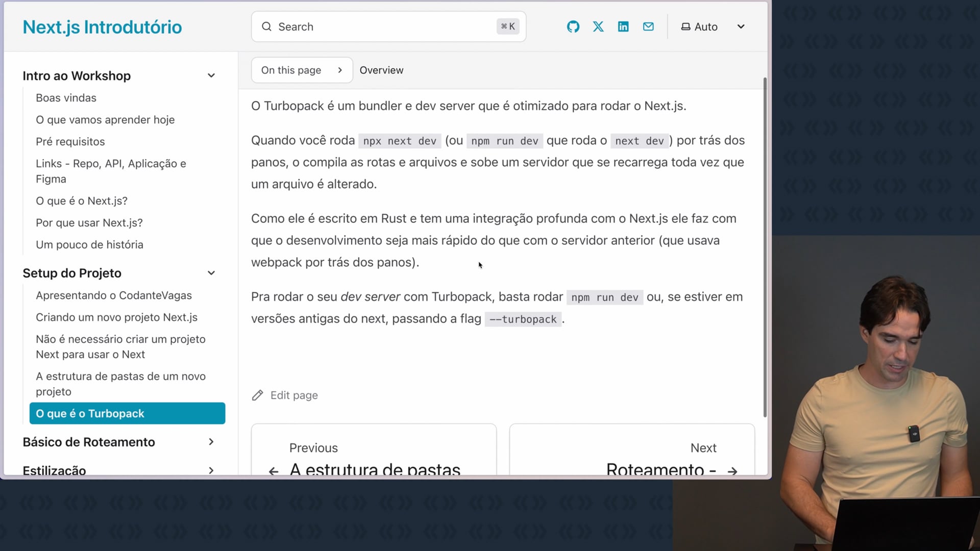Click the right arrow in Next card
Viewport: 980px width, 551px height.
click(x=732, y=471)
